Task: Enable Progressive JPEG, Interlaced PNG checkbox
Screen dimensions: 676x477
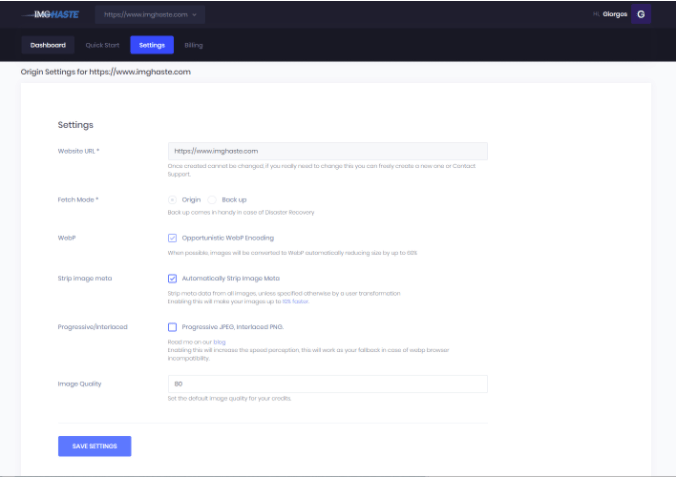Action: pos(173,327)
